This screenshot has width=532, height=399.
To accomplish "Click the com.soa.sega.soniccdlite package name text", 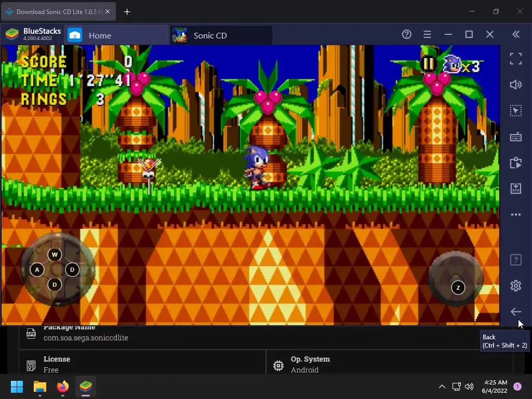I will point(86,338).
